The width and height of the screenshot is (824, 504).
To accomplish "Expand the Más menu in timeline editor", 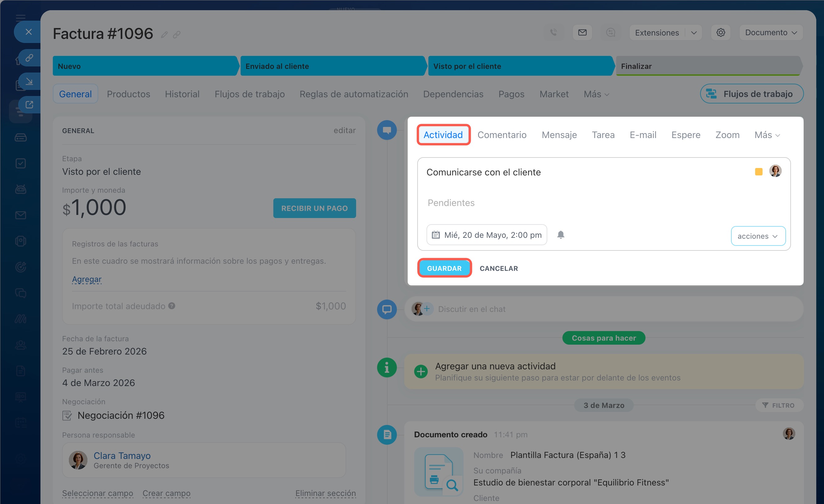I will coord(767,135).
